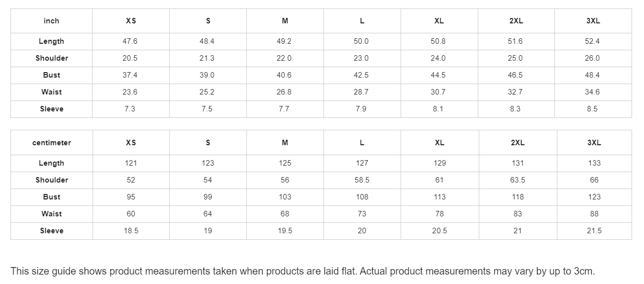Click the Sleeve row label in the inch table
644x284 pixels.
pos(52,109)
